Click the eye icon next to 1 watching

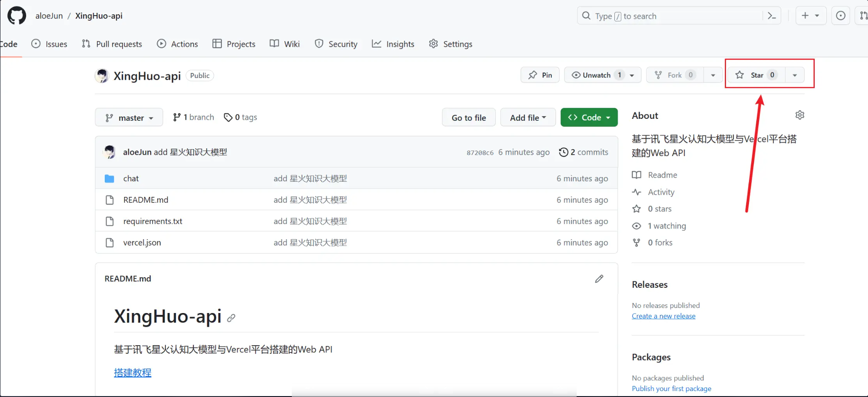(636, 226)
